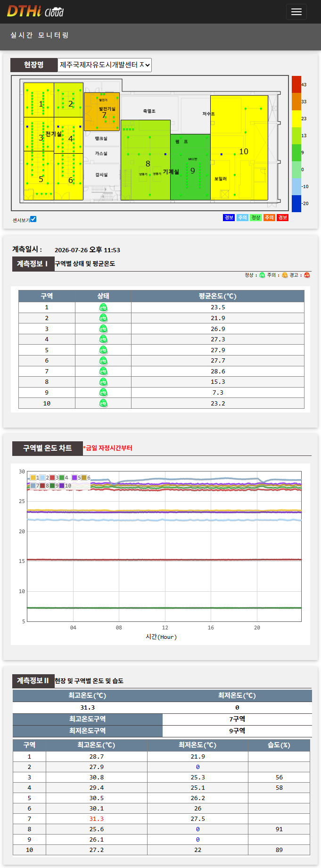Click the orange 주의 legend badge

point(269,217)
